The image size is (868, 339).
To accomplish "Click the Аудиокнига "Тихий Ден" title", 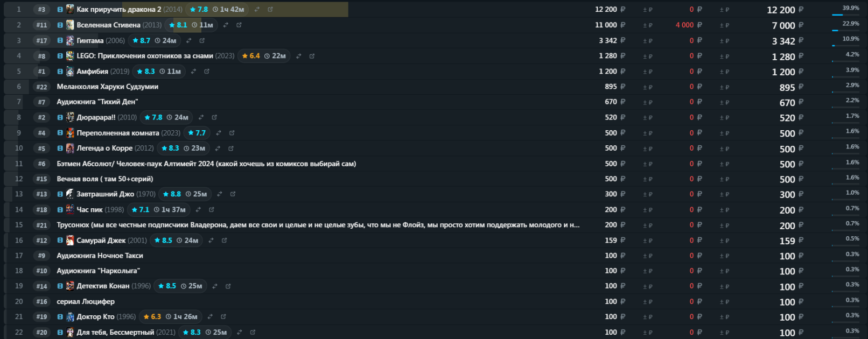I will [x=97, y=102].
